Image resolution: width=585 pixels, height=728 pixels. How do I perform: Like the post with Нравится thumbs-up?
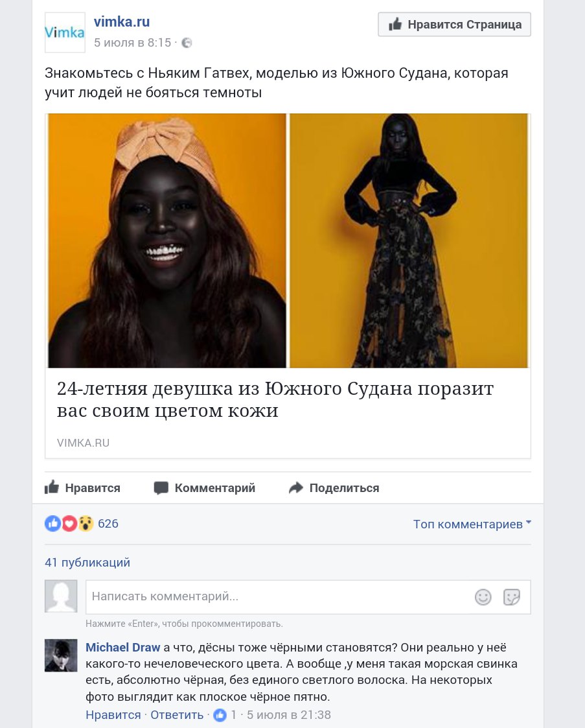(82, 487)
